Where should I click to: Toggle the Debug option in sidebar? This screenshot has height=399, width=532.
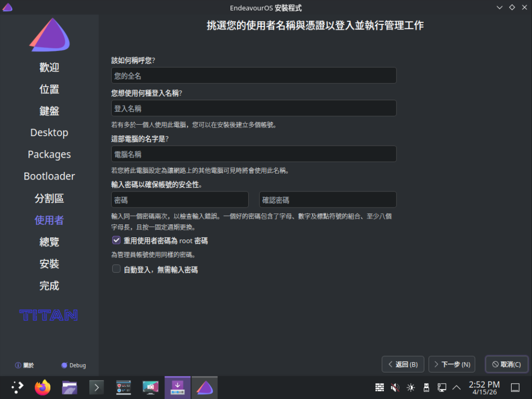point(73,365)
